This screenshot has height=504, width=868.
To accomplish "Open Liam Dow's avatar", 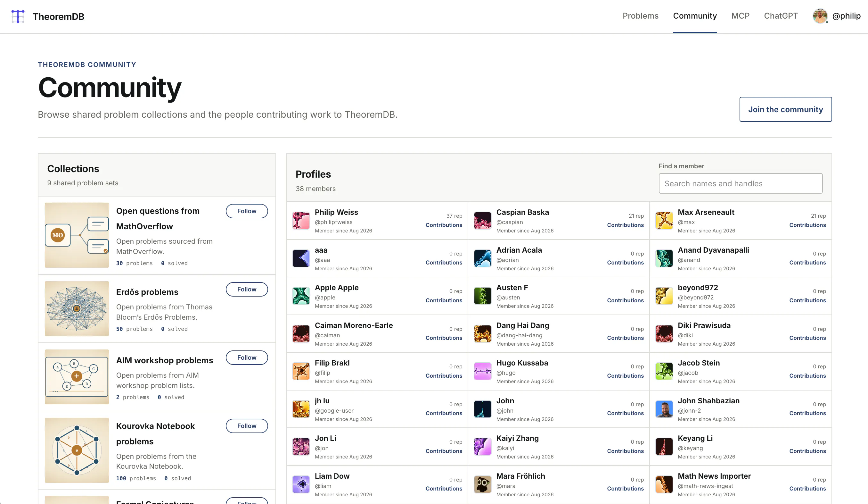I will (301, 484).
